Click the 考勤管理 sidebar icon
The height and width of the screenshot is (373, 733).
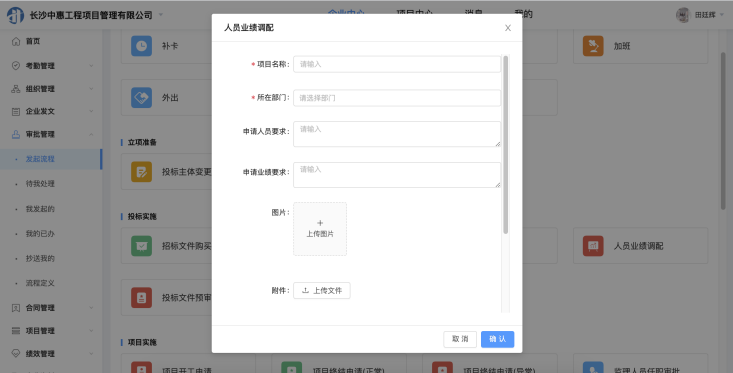16,65
